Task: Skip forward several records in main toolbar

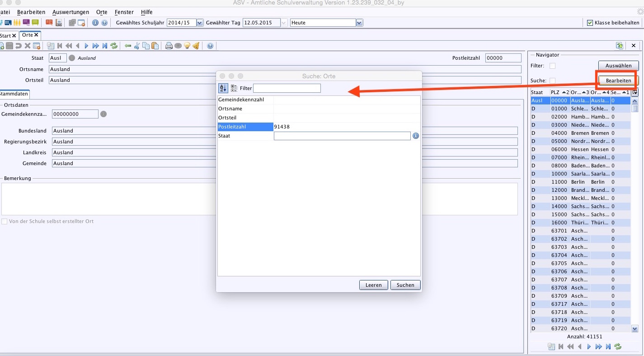Action: tap(95, 46)
